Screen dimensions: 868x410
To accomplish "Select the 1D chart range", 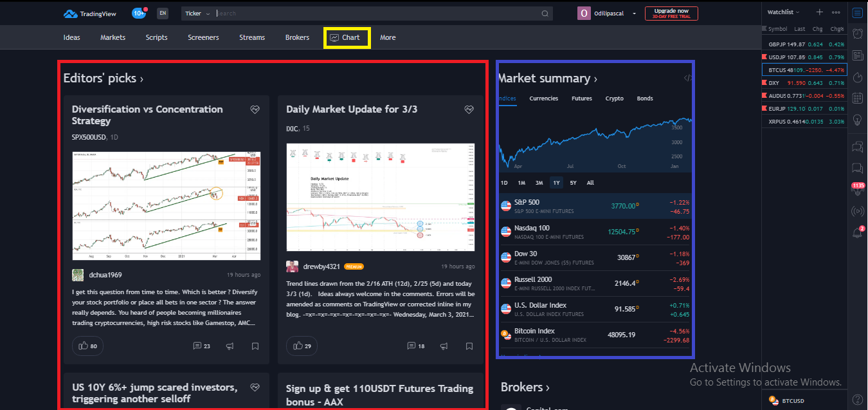I will 504,183.
